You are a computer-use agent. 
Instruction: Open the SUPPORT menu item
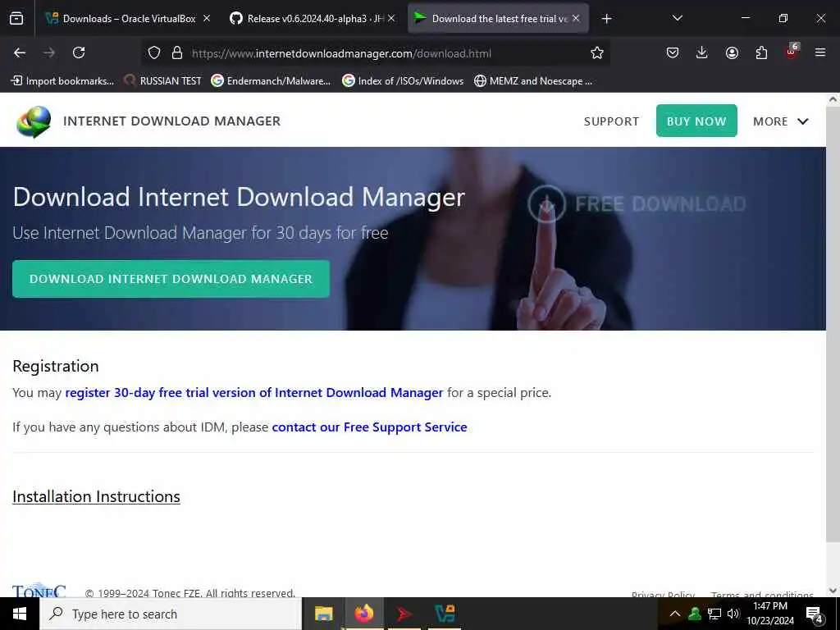[611, 121]
